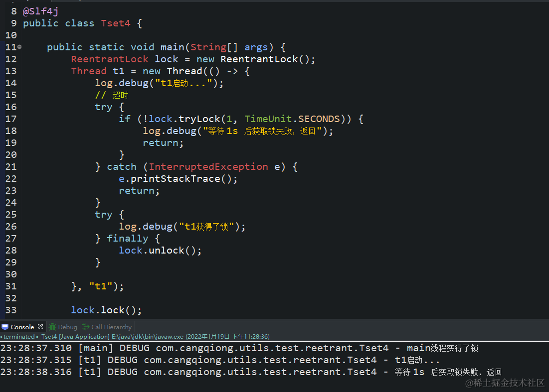This screenshot has width=549, height=392.
Task: Click InterruptedException in the catch clause
Action: click(x=208, y=167)
